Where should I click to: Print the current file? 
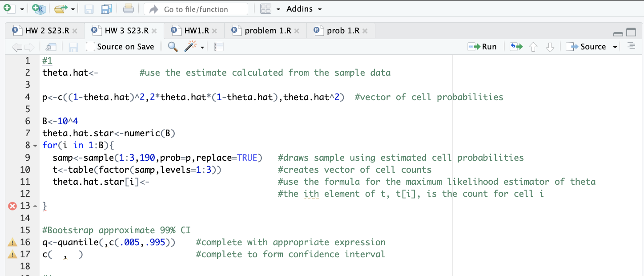(x=128, y=9)
